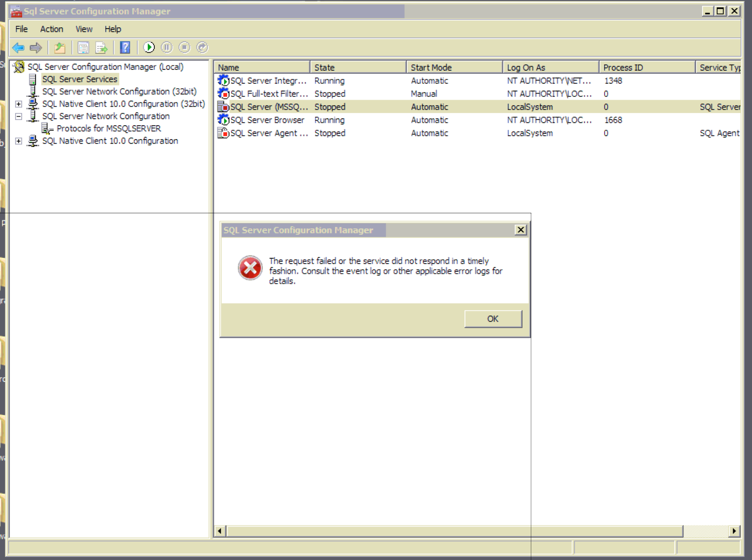752x560 pixels.
Task: Close the error dialog with its X
Action: point(521,230)
